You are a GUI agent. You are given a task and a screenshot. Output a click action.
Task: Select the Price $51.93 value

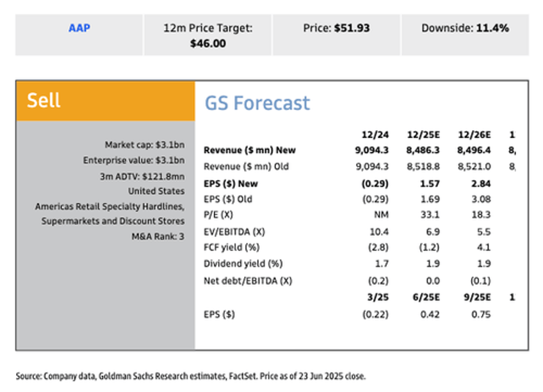(352, 28)
